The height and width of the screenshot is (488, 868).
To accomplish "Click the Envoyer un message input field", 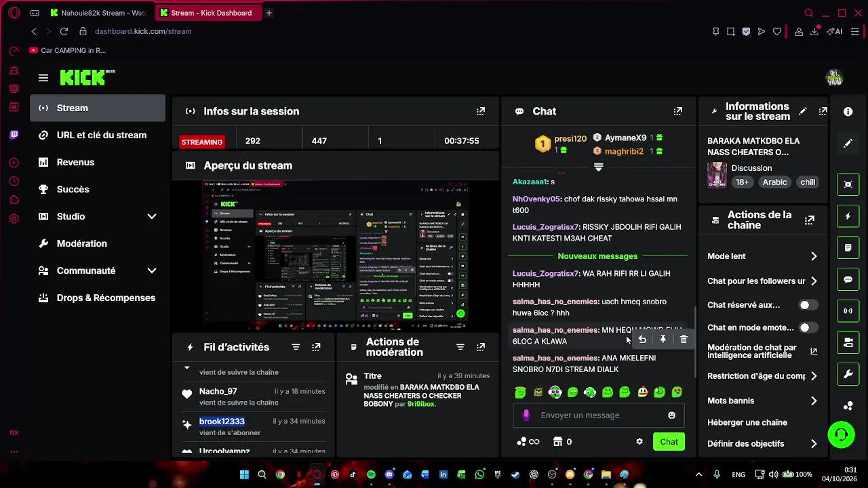I will pyautogui.click(x=598, y=415).
